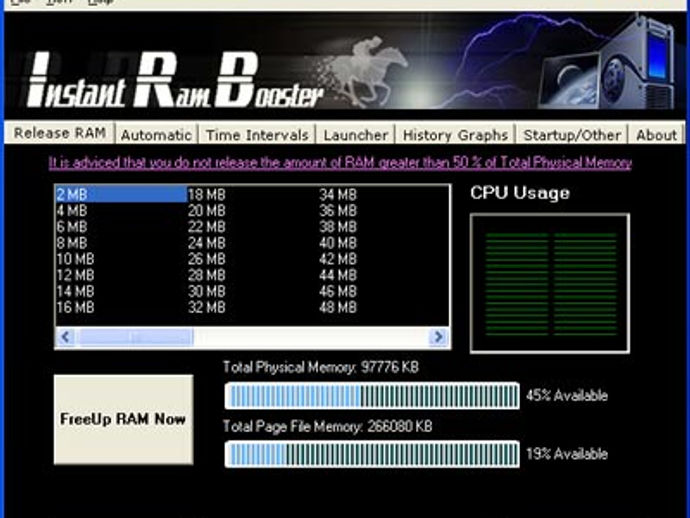Select 14 MB in the list
Image resolution: width=690 pixels, height=518 pixels.
pos(75,291)
